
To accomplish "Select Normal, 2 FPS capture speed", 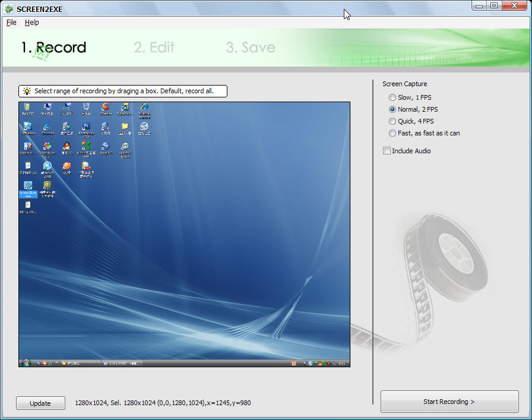I will coord(392,109).
